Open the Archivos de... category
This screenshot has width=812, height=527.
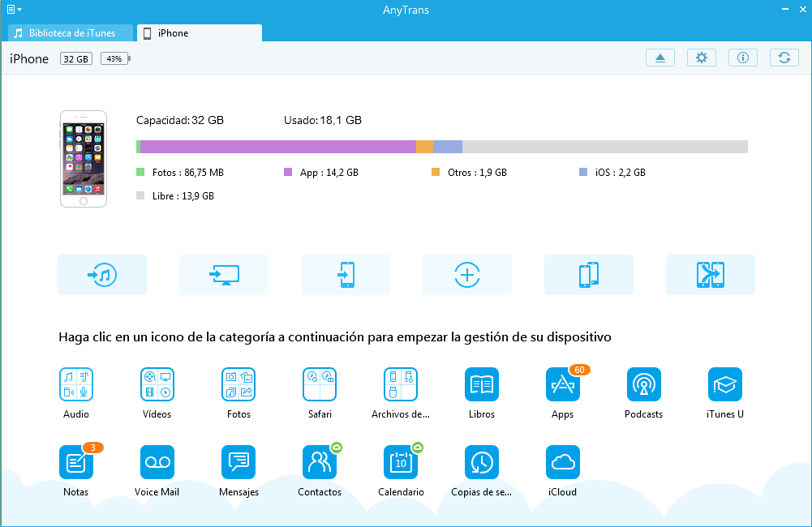[400, 384]
